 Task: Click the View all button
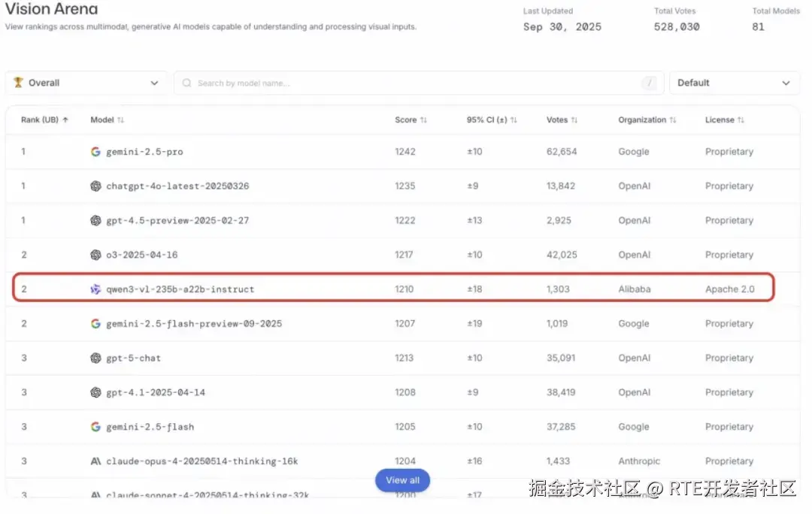click(402, 480)
